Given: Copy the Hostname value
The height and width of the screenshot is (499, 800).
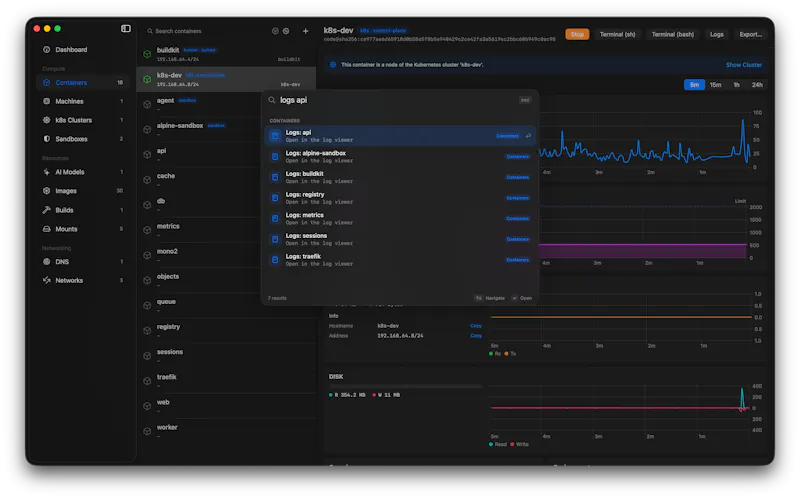Looking at the screenshot, I should click(476, 326).
